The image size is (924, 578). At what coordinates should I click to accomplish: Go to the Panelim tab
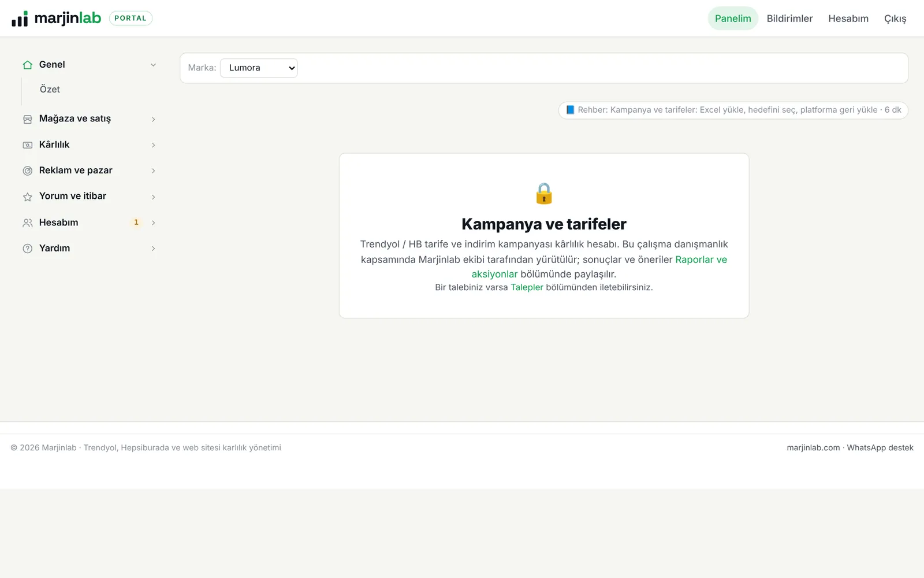pyautogui.click(x=733, y=18)
